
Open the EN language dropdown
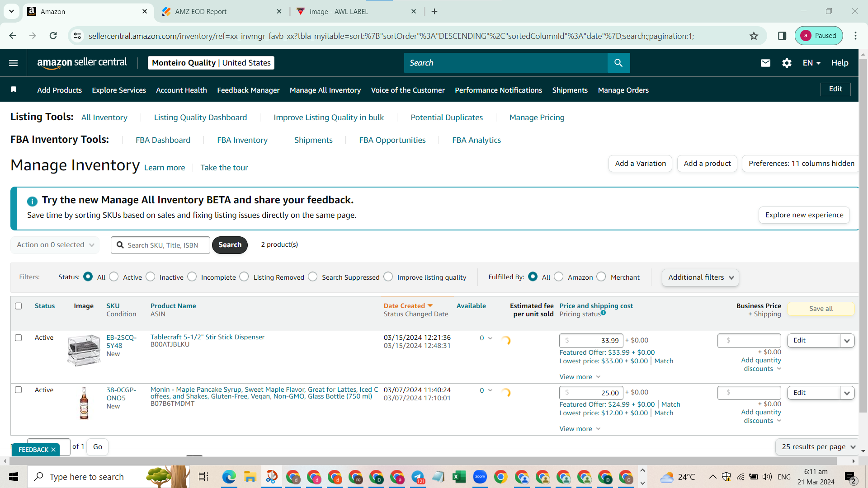tap(811, 63)
